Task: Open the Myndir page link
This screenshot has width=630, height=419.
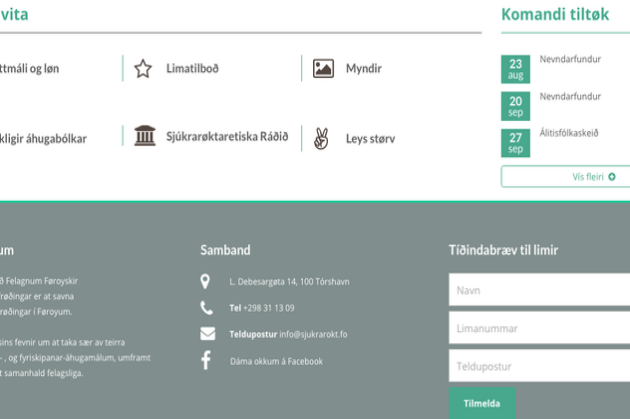Action: [363, 69]
